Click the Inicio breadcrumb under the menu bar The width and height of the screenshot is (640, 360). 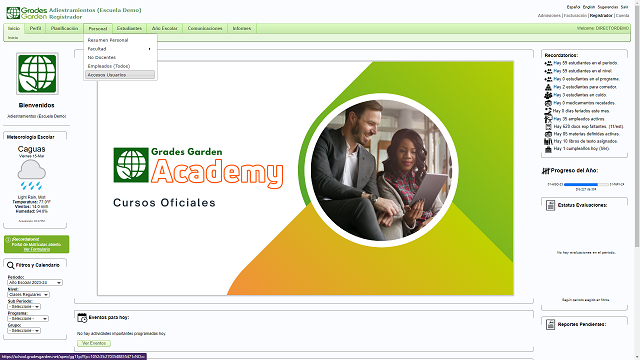13,38
